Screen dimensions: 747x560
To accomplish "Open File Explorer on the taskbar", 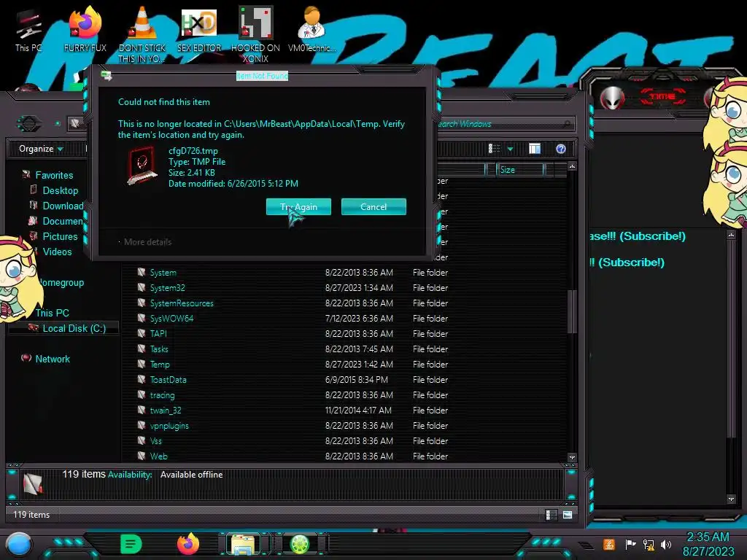I will click(x=243, y=544).
